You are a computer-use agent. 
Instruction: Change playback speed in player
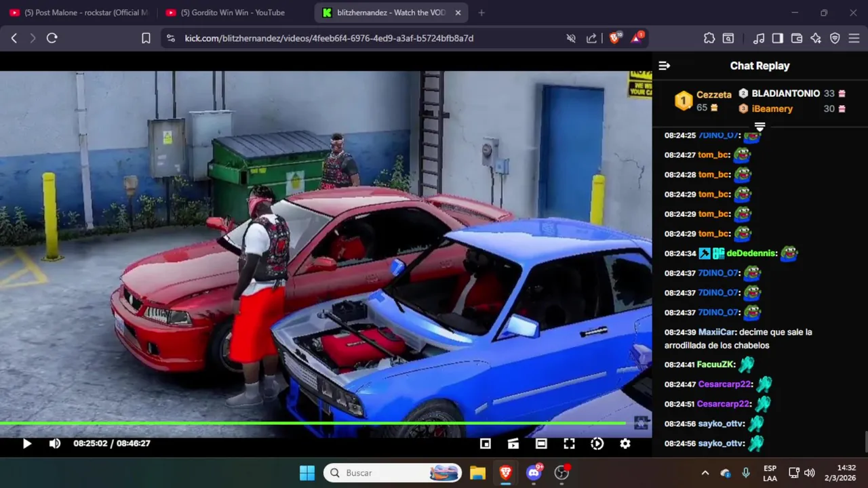pos(597,444)
